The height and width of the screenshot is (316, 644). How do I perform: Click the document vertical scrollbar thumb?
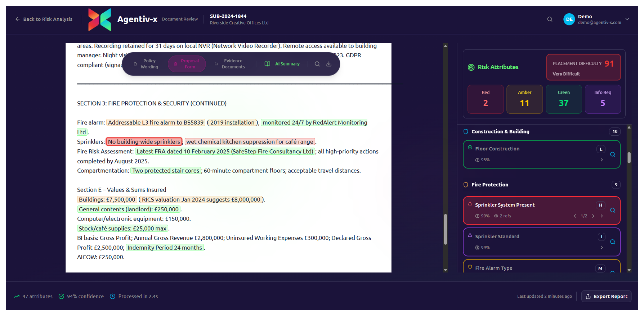(x=446, y=229)
